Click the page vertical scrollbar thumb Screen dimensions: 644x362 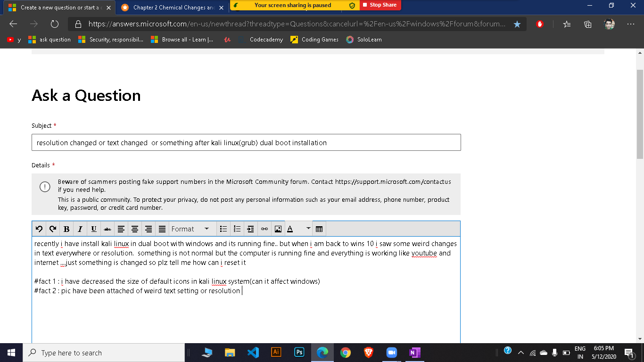[x=640, y=114]
